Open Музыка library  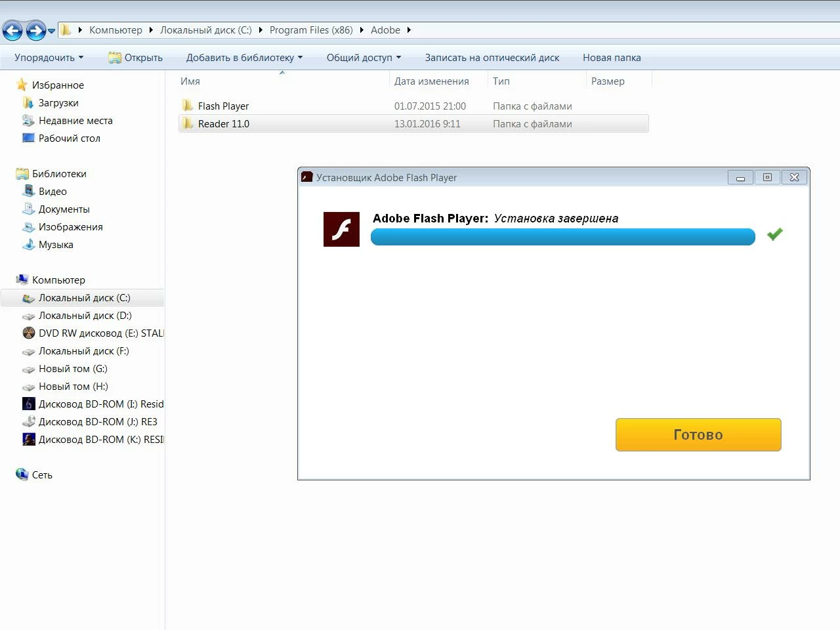(56, 245)
